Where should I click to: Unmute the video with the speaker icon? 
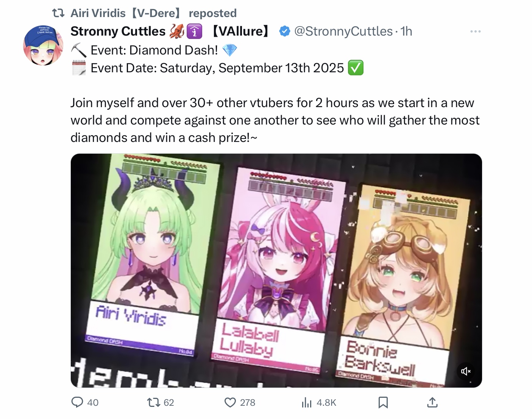[x=466, y=371]
